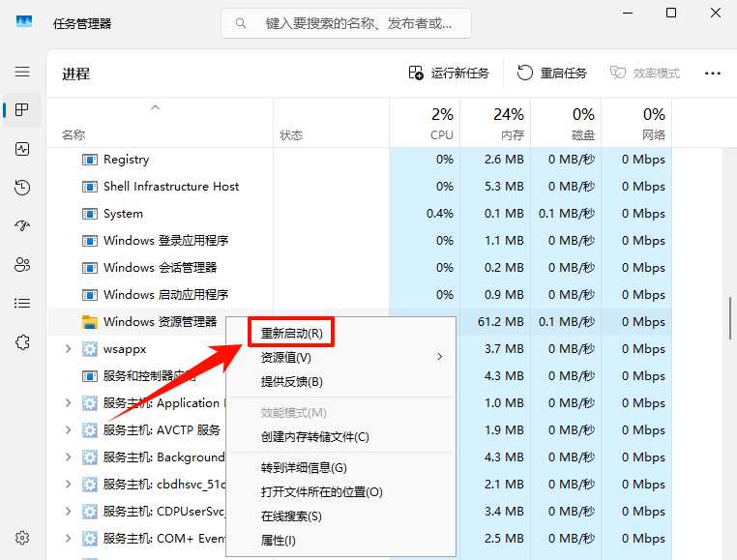Open Task Manager settings gear
The image size is (737, 560).
(x=22, y=538)
